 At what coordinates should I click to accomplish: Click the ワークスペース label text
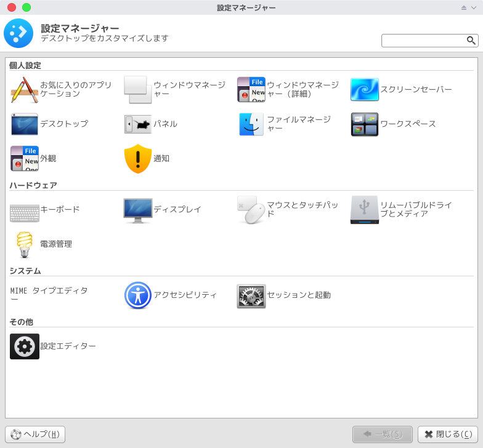pos(408,124)
